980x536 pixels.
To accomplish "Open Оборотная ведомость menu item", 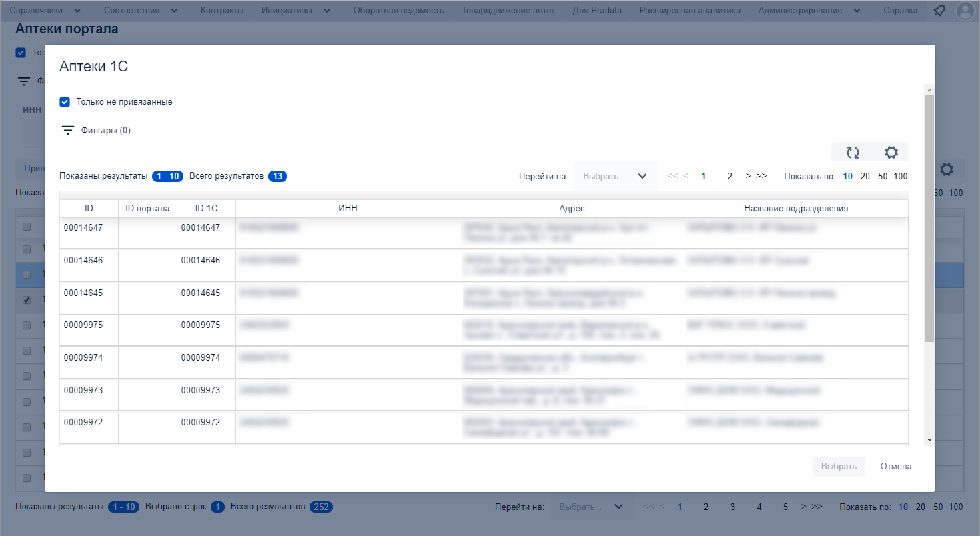I will point(398,11).
